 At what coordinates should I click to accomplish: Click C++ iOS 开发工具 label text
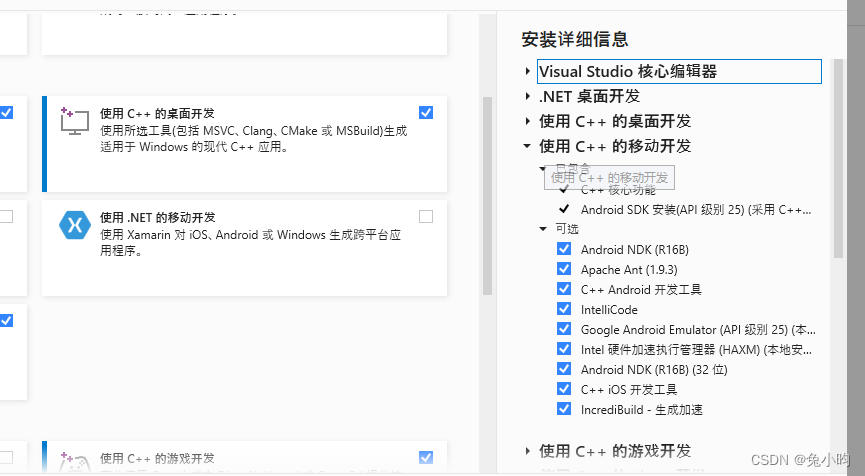(x=629, y=389)
